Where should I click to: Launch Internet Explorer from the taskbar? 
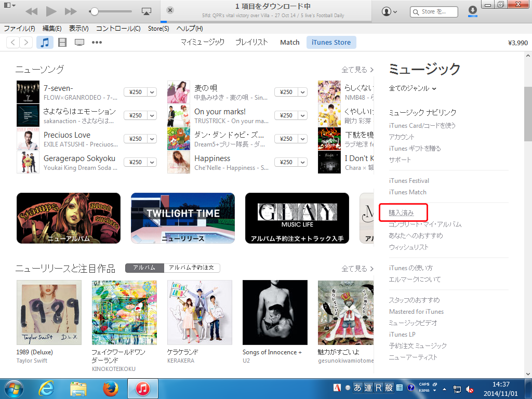pyautogui.click(x=46, y=389)
